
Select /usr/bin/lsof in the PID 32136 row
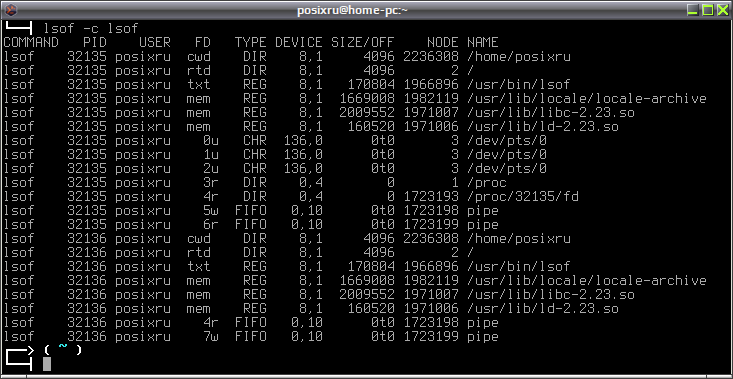tap(518, 267)
